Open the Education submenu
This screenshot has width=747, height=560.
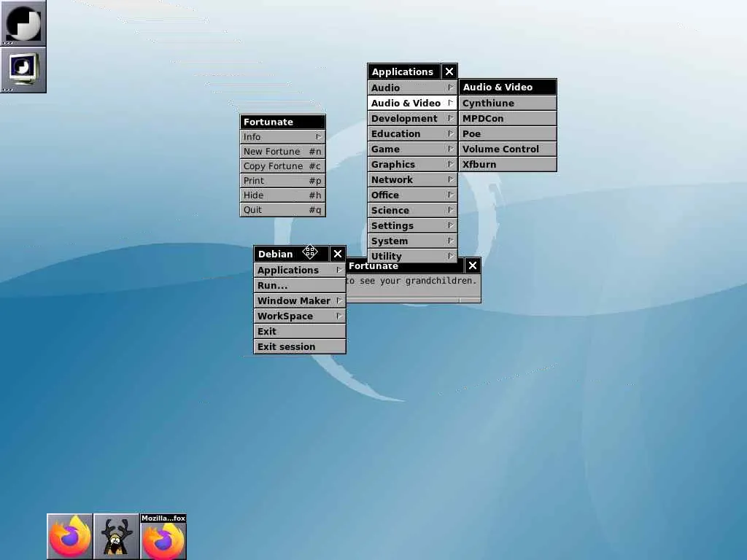point(413,133)
